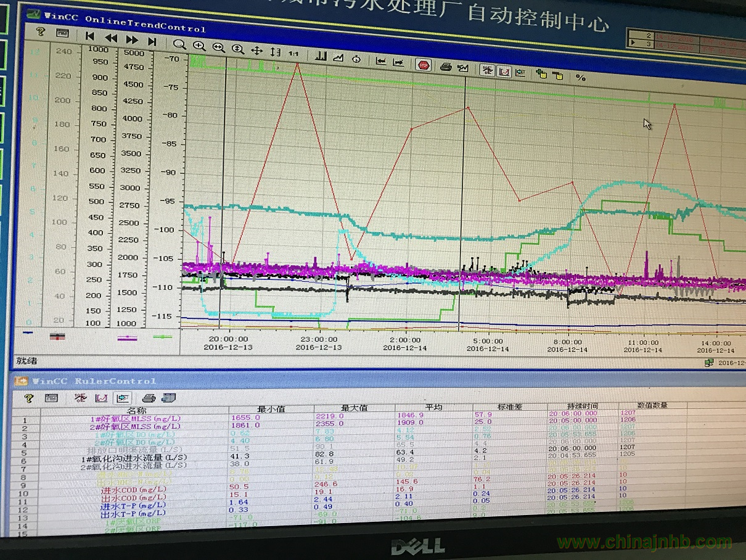Toggle ruler window in RulerControl toolbar

coord(80,398)
